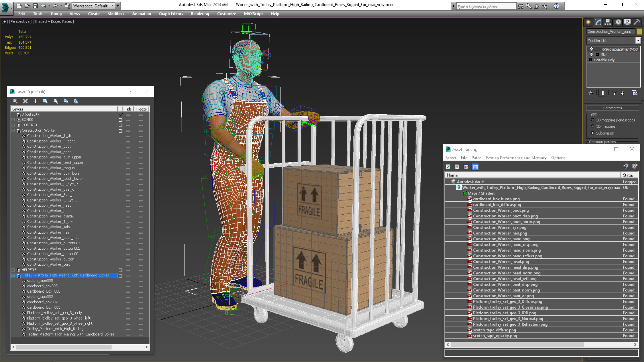The width and height of the screenshot is (644, 362).
Task: Collapse the Construction_Worker layer tree node
Action: [x=13, y=130]
